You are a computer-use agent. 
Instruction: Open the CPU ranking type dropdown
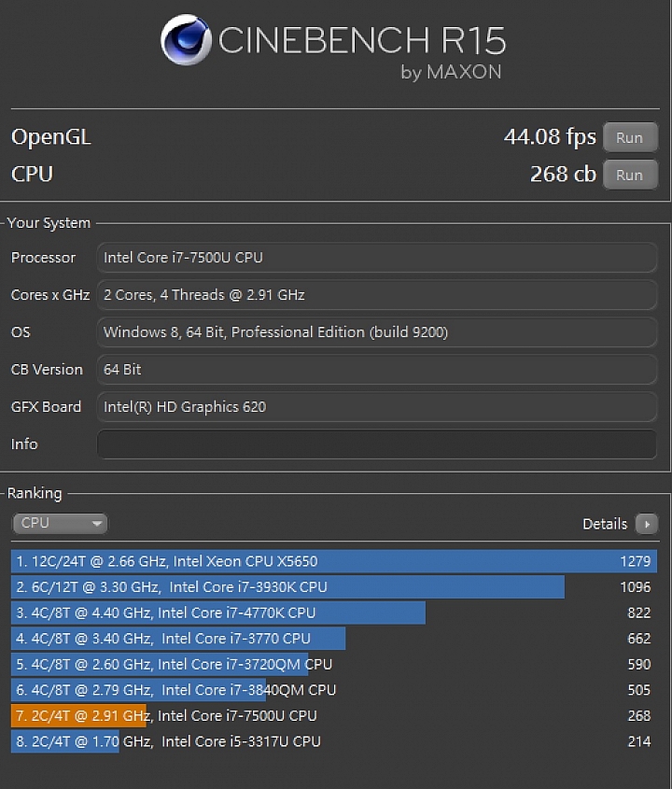(60, 523)
